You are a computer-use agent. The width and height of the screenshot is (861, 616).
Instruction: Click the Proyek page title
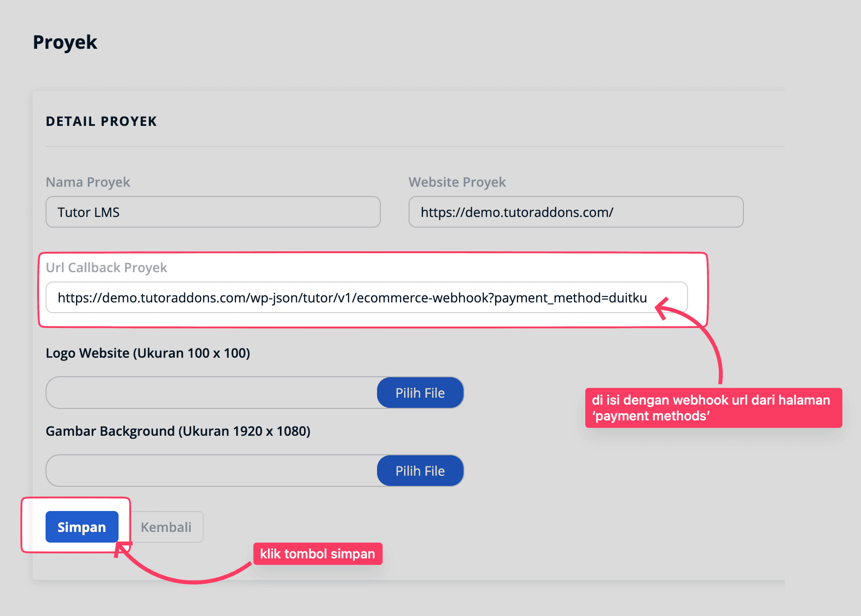[65, 42]
